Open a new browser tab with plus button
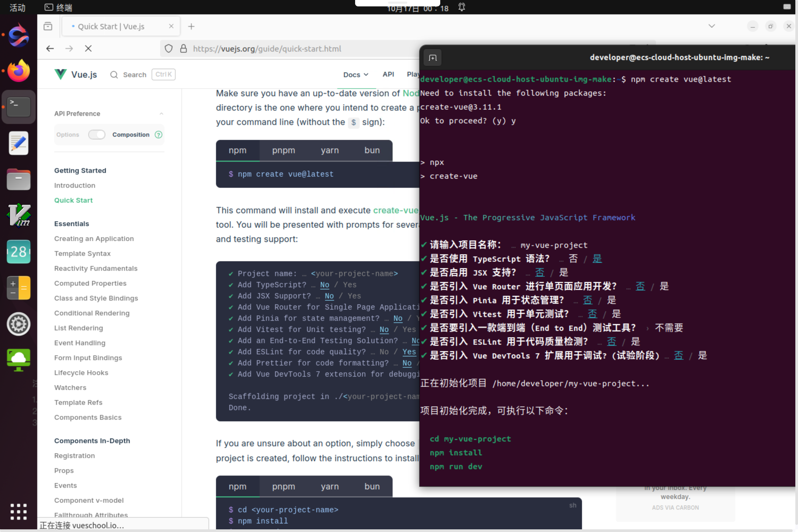 click(191, 26)
